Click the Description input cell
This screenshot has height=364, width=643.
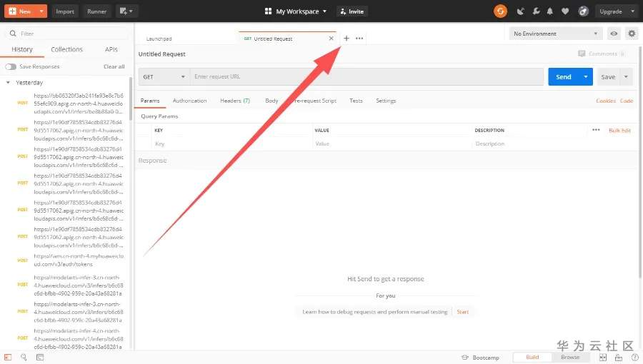(554, 143)
